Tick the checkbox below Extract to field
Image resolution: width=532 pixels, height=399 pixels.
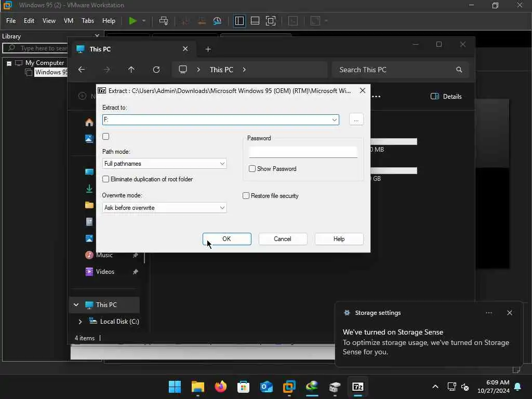click(x=106, y=137)
